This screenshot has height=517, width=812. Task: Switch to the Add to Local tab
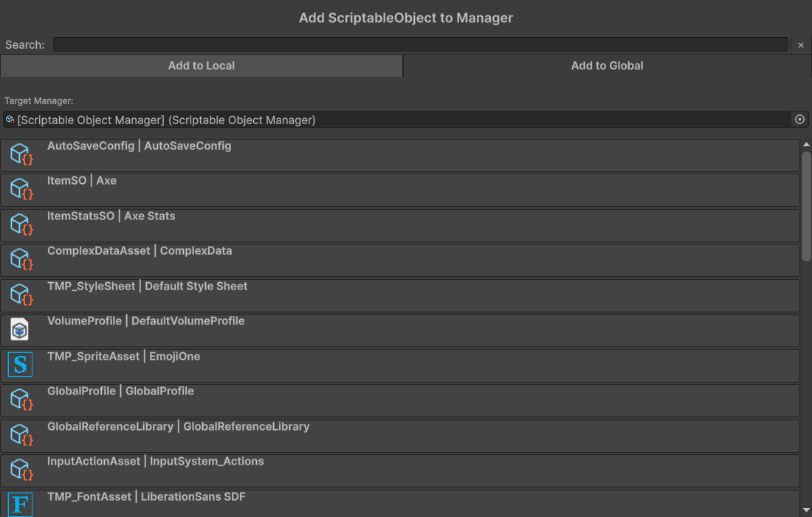pos(201,66)
